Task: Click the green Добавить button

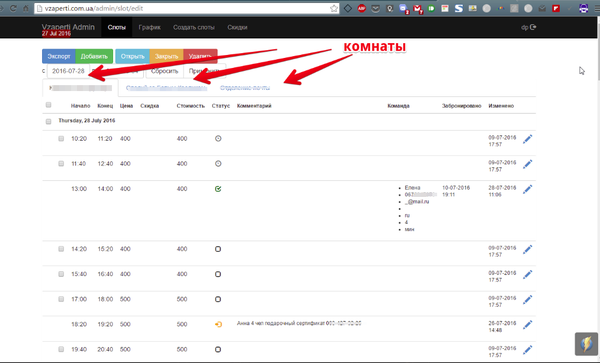Action: (94, 56)
